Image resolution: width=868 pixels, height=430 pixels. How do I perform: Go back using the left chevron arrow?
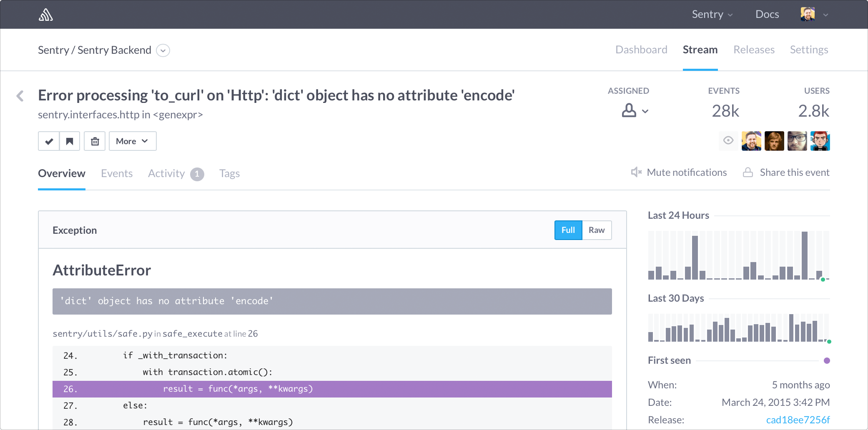pos(20,96)
